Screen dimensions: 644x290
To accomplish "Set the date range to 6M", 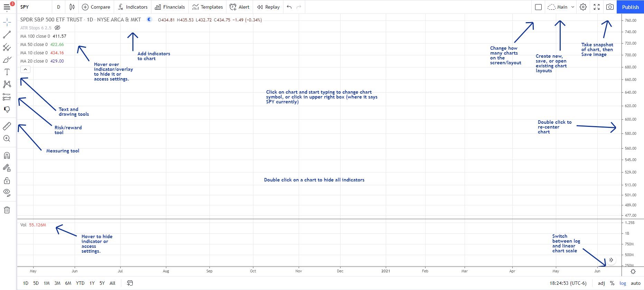I will [68, 283].
